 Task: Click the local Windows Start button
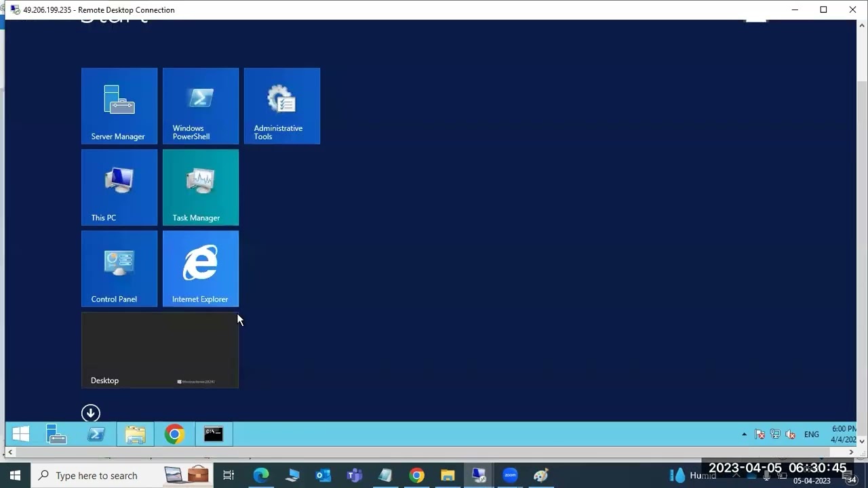tap(15, 475)
